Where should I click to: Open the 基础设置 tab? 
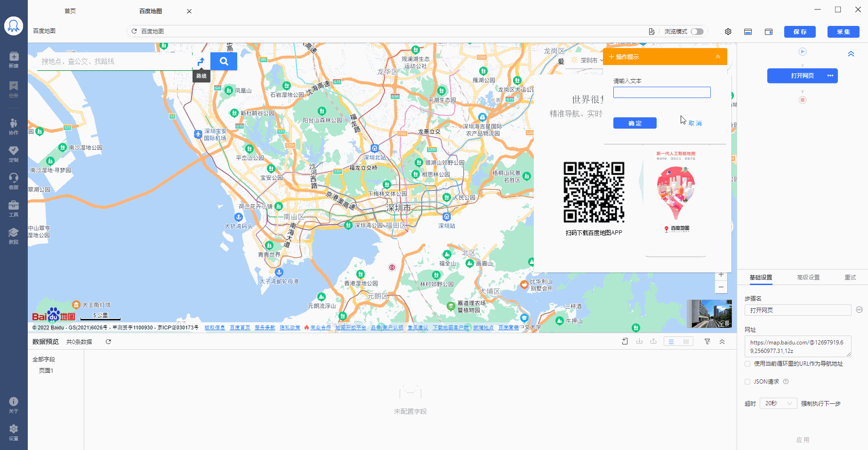click(x=761, y=278)
